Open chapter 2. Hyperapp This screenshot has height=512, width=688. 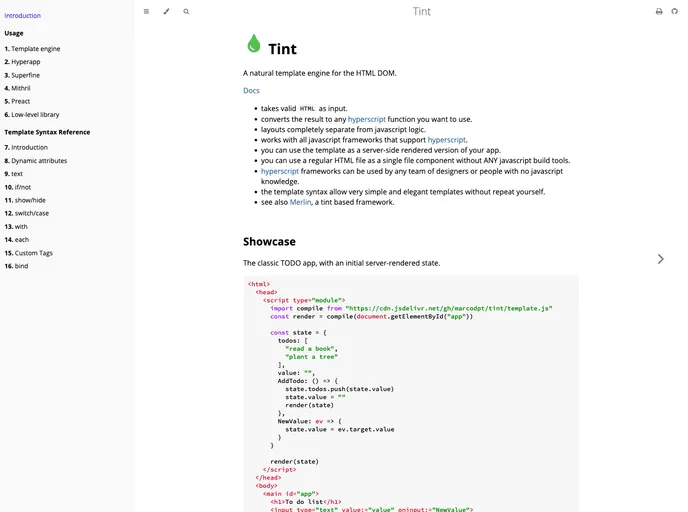pos(22,62)
